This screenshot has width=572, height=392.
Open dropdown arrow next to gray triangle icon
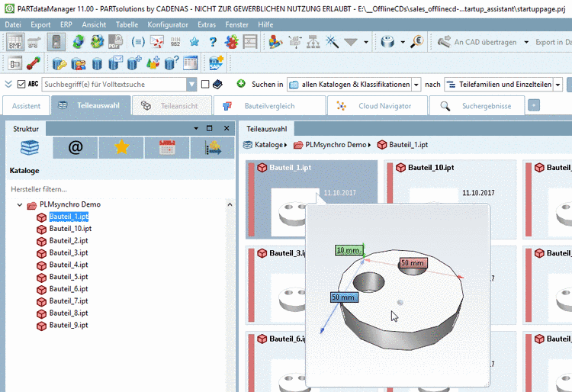point(366,42)
